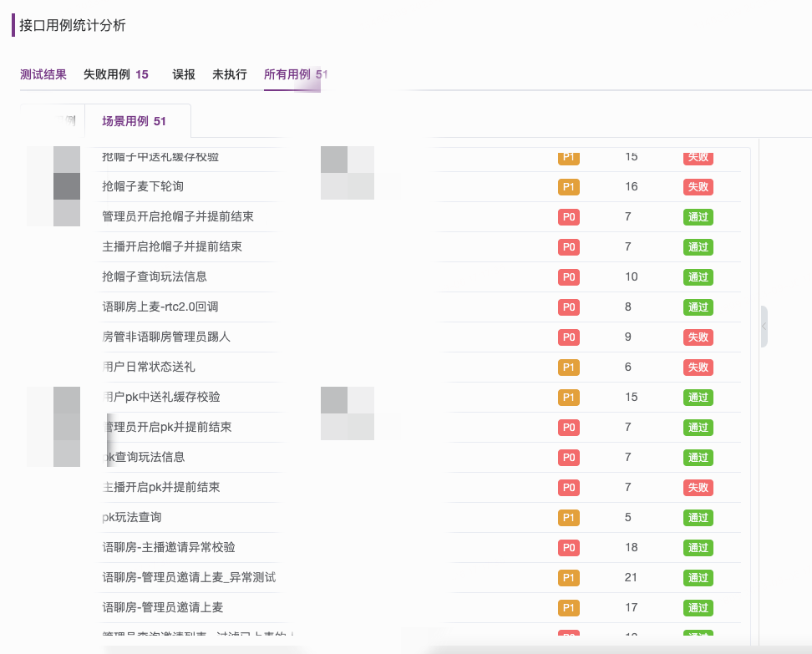The height and width of the screenshot is (654, 812).
Task: Click 通过 status badge for 抢帽子查询玩法信息
Action: point(698,277)
